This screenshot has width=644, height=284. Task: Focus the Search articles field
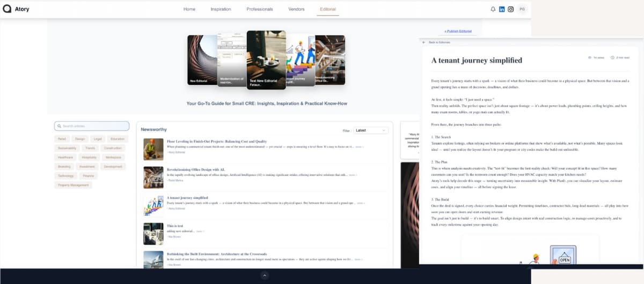click(x=92, y=126)
